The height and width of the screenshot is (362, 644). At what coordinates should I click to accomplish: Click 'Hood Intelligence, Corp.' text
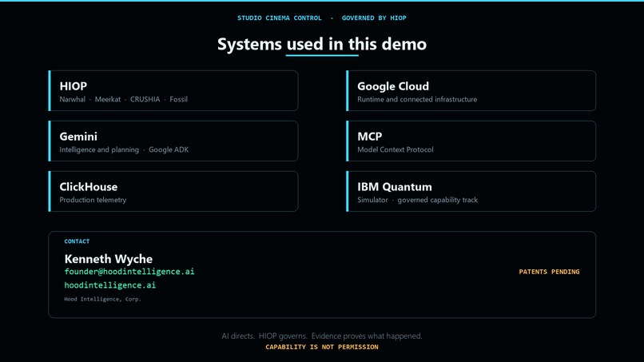pos(103,299)
